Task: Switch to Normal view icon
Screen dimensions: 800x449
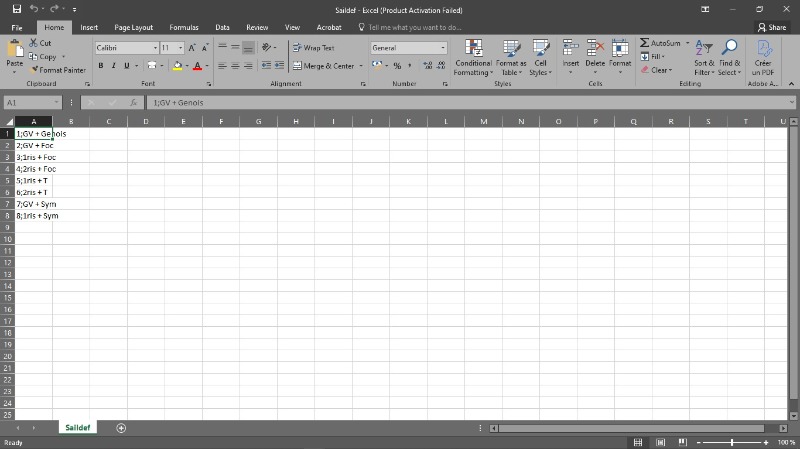Action: 638,442
